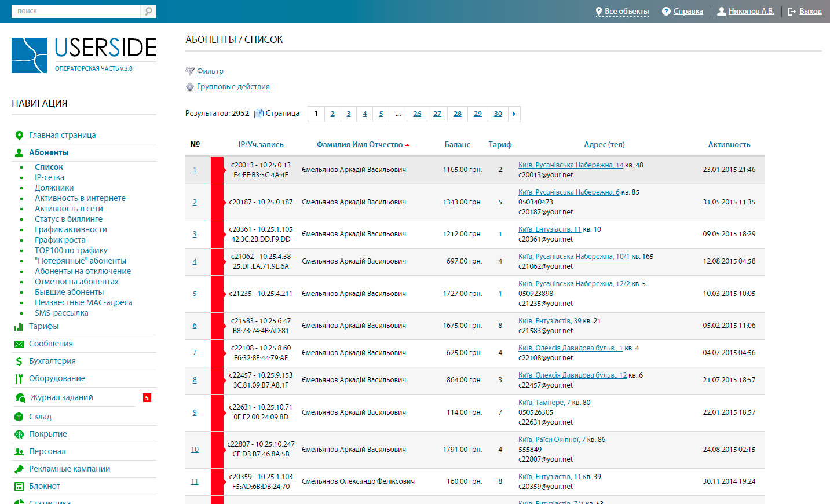Click the Accounting dollar sign icon
830x504 pixels.
point(19,361)
